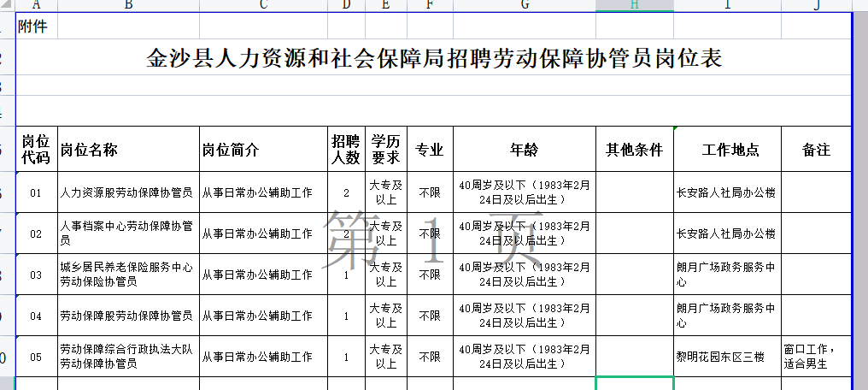This screenshot has width=868, height=390.
Task: Select the cell containing 附件
Action: (x=37, y=26)
